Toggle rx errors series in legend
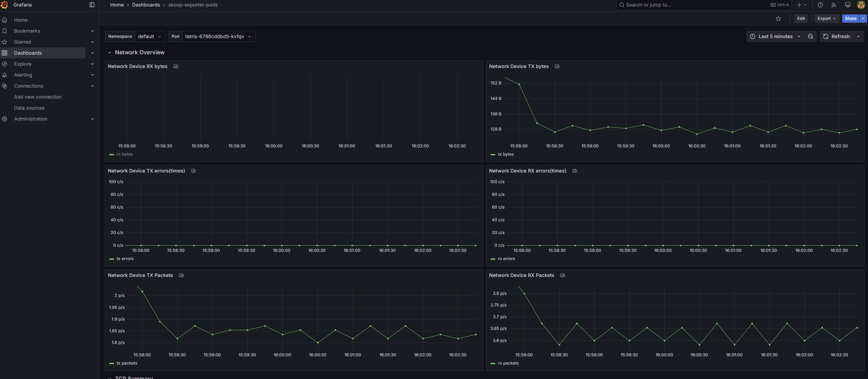 coord(506,259)
